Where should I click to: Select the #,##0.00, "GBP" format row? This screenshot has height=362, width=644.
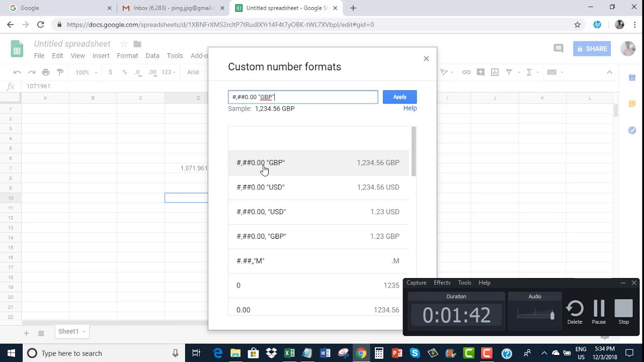point(318,236)
